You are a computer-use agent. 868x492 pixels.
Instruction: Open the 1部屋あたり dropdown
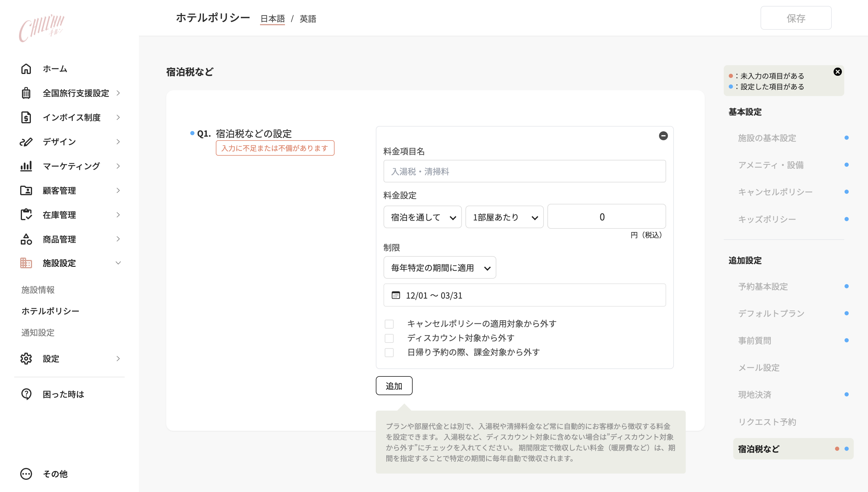pyautogui.click(x=504, y=217)
